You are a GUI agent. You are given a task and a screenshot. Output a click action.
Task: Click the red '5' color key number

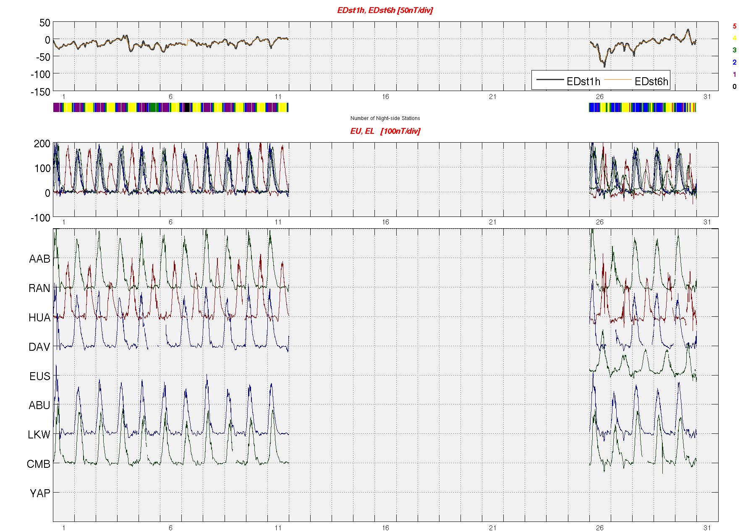(x=734, y=26)
